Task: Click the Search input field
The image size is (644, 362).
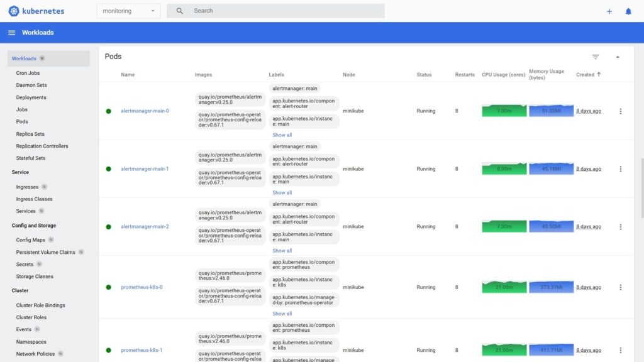Action: coord(275,11)
